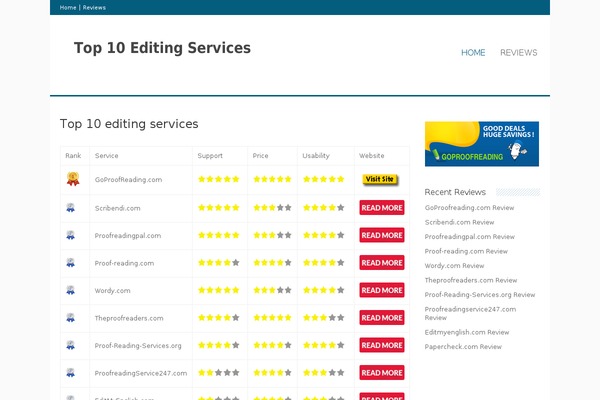The width and height of the screenshot is (600, 400).
Task: Click the Usability star rating for GoProofReading.com
Action: [x=324, y=179]
